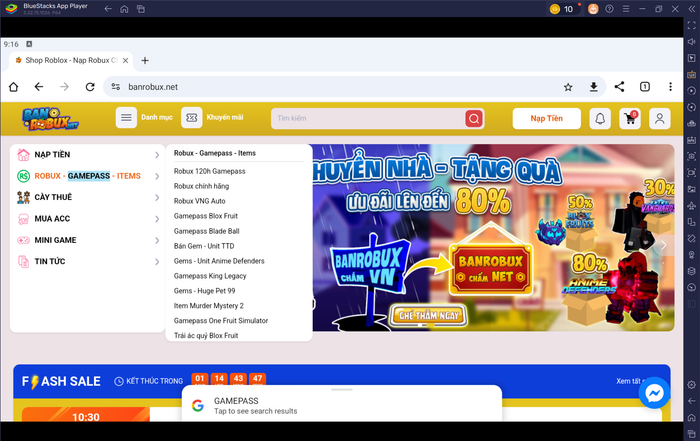Open the browser three-dot menu
Viewport: 700px width, 441px height.
670,87
